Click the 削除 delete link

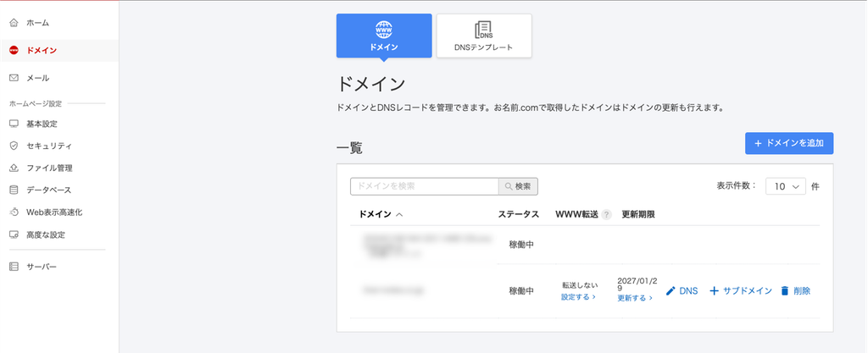click(795, 290)
